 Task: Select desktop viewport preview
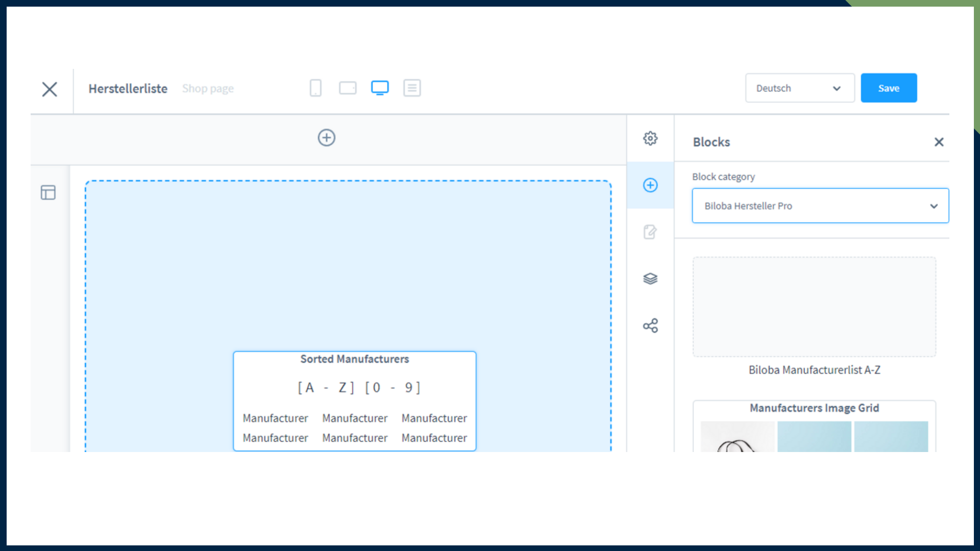(380, 88)
